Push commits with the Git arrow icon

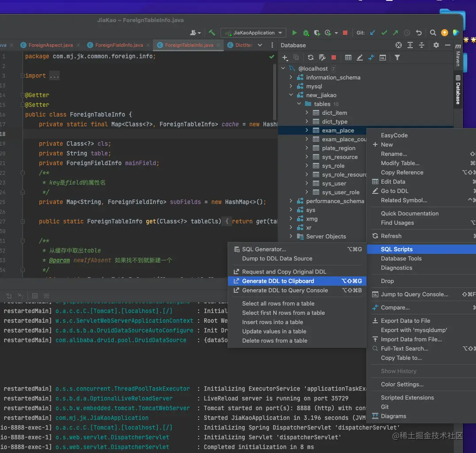(x=396, y=33)
